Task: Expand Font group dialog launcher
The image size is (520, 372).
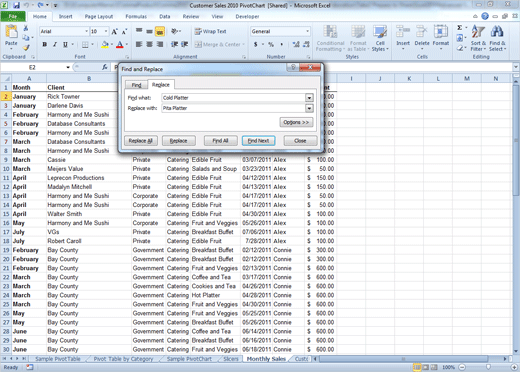Action: (127, 57)
